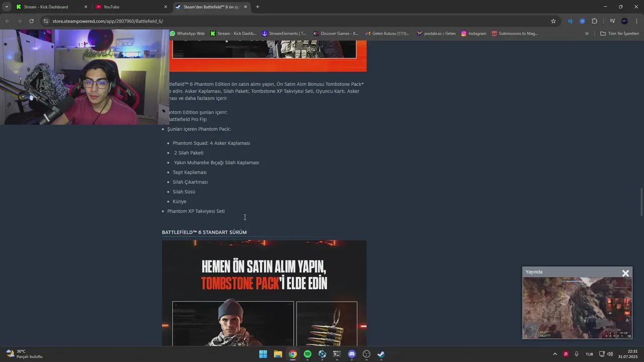The image size is (644, 362).
Task: Open the weather widget showing 30°C
Action: tap(24, 354)
